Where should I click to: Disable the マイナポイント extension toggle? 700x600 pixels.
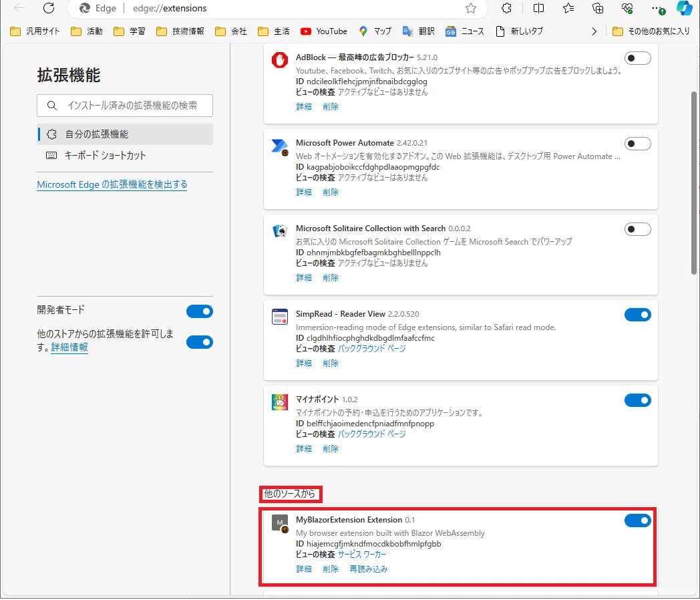(x=637, y=400)
